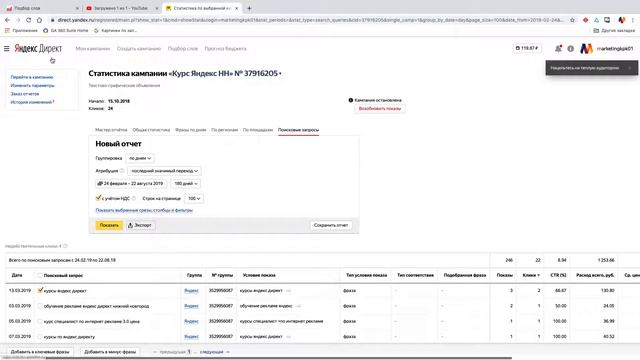Switch to the Общая статистика tab
640x360 pixels.
click(x=151, y=130)
